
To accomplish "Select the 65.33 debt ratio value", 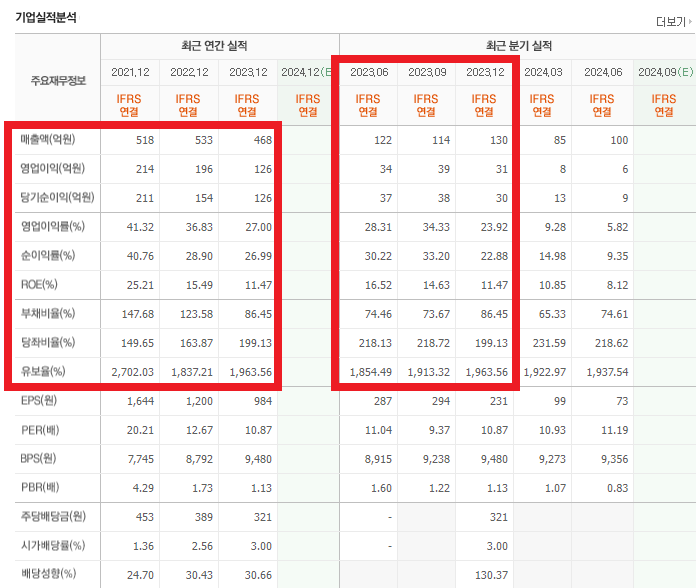I will [552, 314].
